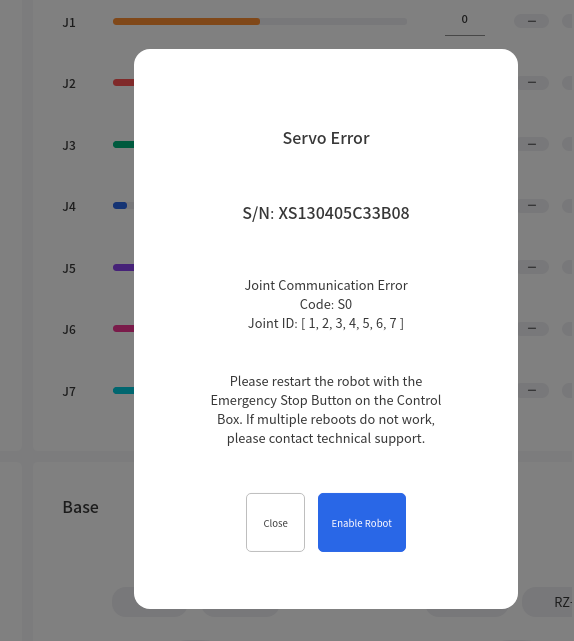Viewport: 574px width, 641px height.
Task: Close the Servo Error dialog
Action: coord(275,522)
